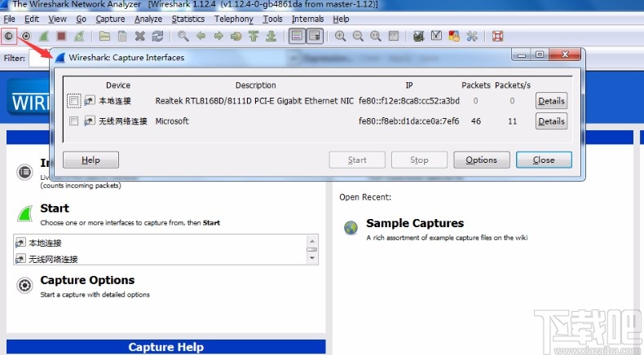This screenshot has height=355, width=644.
Task: Open the Help menu
Action: tap(341, 19)
